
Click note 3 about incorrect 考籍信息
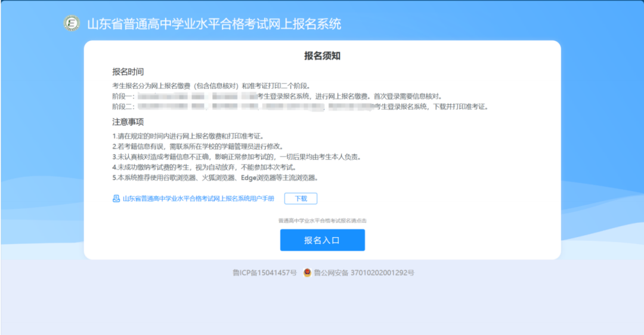pyautogui.click(x=237, y=157)
